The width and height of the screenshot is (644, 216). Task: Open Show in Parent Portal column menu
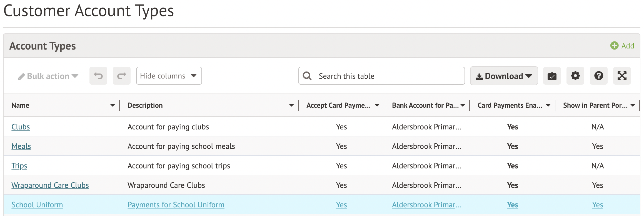point(633,105)
